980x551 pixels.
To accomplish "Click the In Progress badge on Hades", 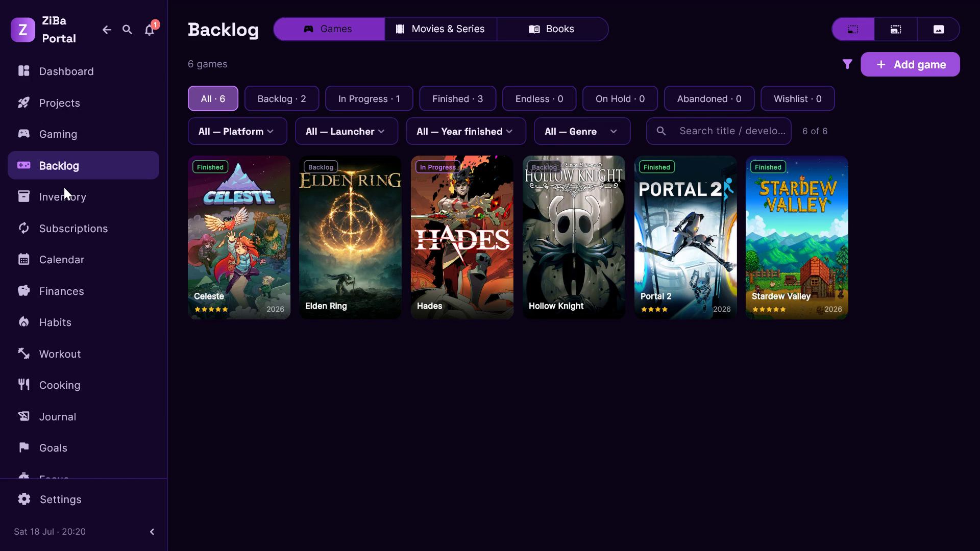I will point(437,167).
